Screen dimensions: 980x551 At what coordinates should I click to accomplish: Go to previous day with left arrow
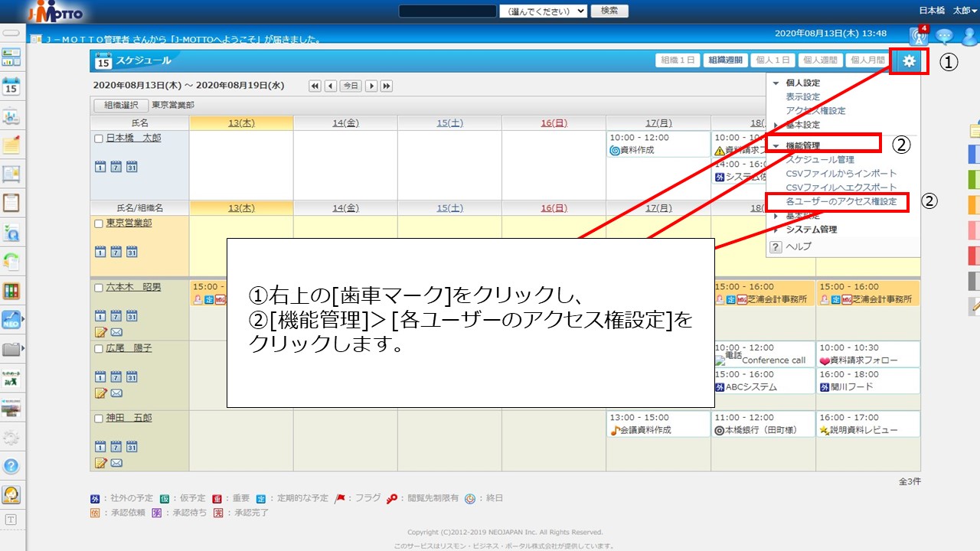[x=330, y=86]
